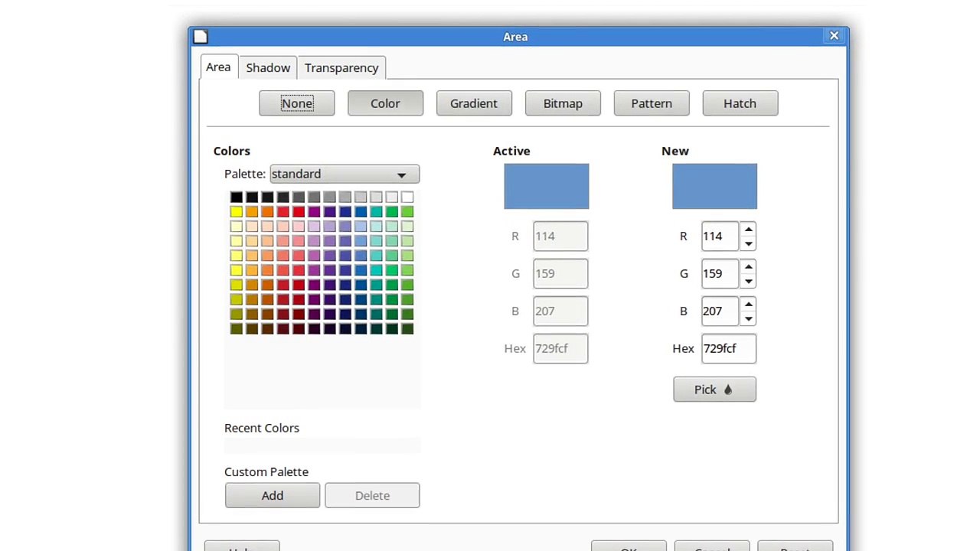Click the Active R field showing 114
This screenshot has width=980, height=551.
tap(560, 236)
